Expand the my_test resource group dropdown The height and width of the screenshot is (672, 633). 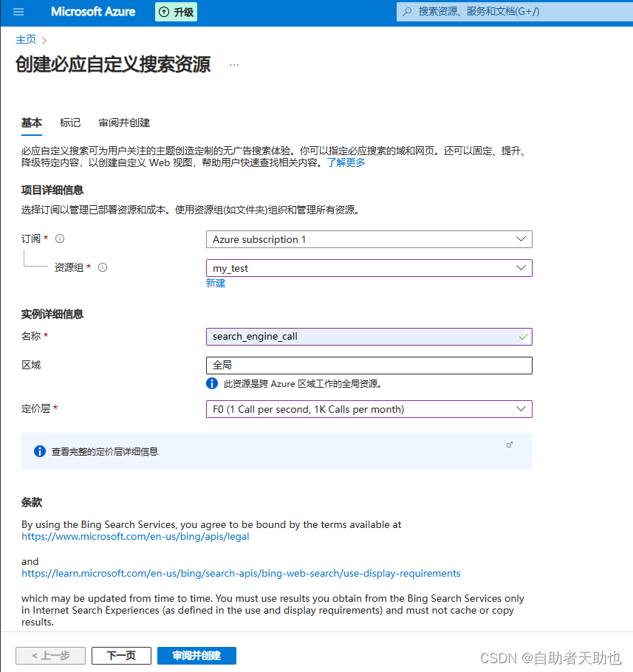click(369, 268)
